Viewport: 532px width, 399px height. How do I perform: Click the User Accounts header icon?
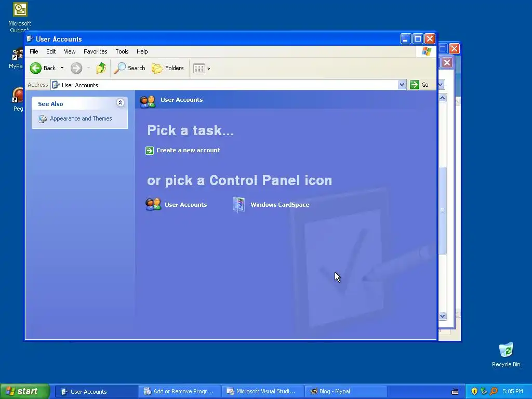(x=148, y=101)
